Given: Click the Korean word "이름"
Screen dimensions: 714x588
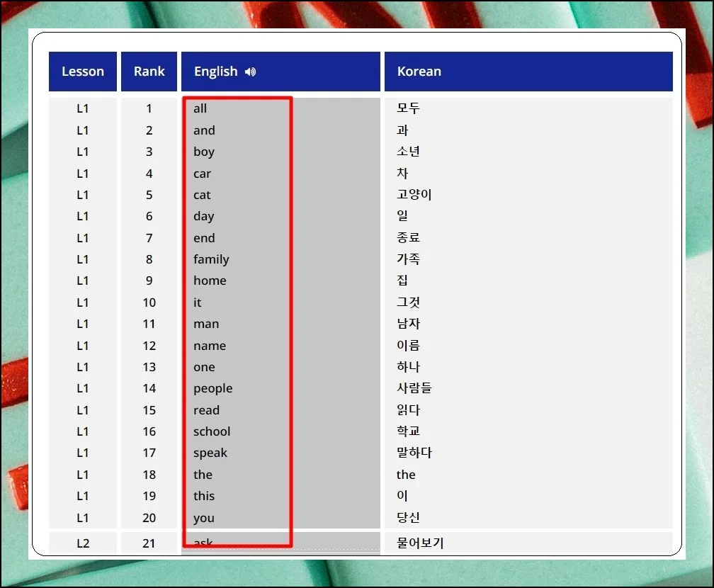Looking at the screenshot, I should [x=408, y=346].
